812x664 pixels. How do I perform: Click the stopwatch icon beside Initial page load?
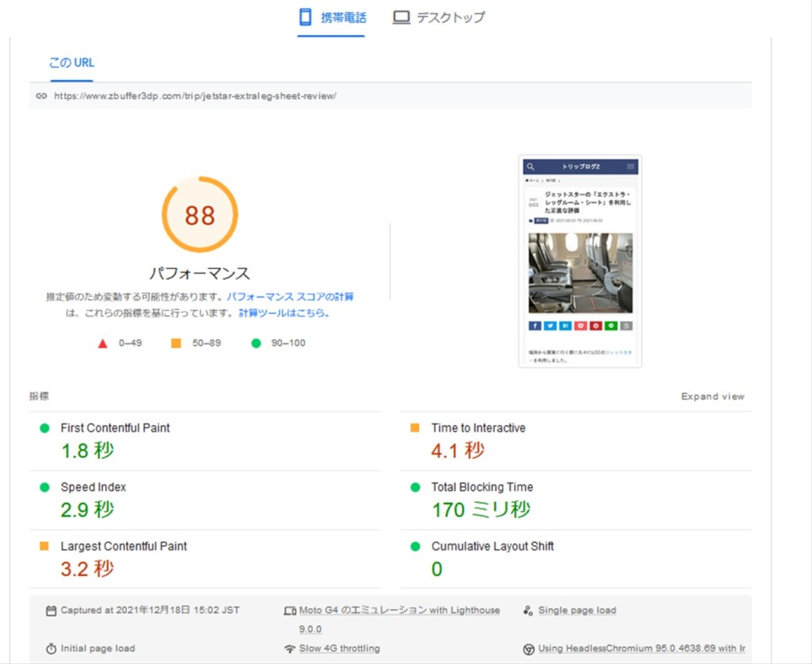(x=51, y=648)
